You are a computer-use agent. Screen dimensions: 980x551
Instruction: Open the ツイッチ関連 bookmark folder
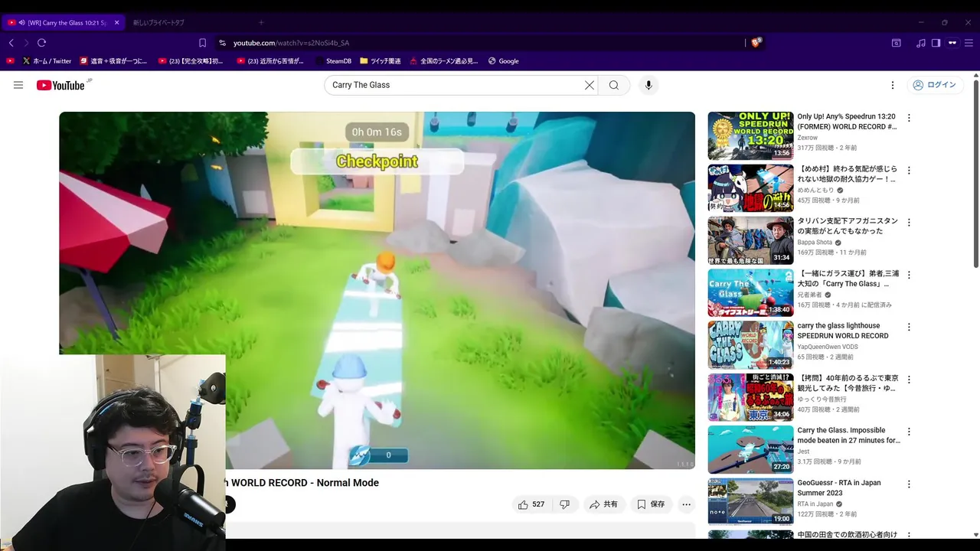(x=380, y=61)
